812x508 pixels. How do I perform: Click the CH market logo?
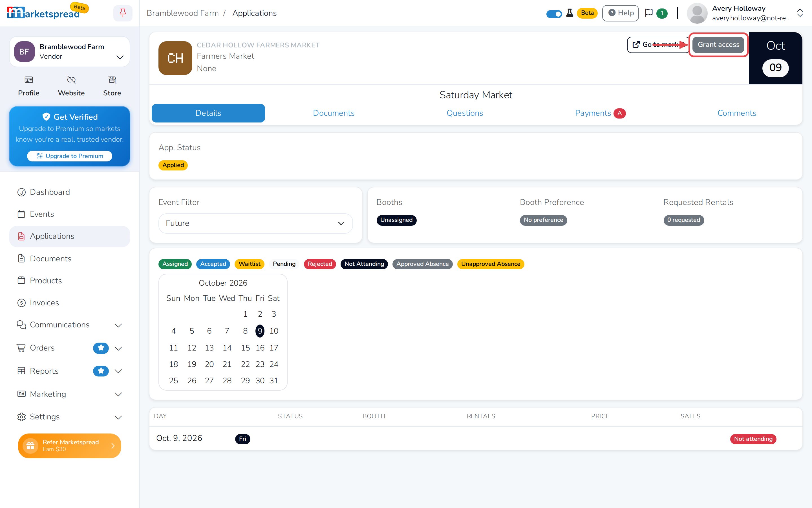point(175,58)
